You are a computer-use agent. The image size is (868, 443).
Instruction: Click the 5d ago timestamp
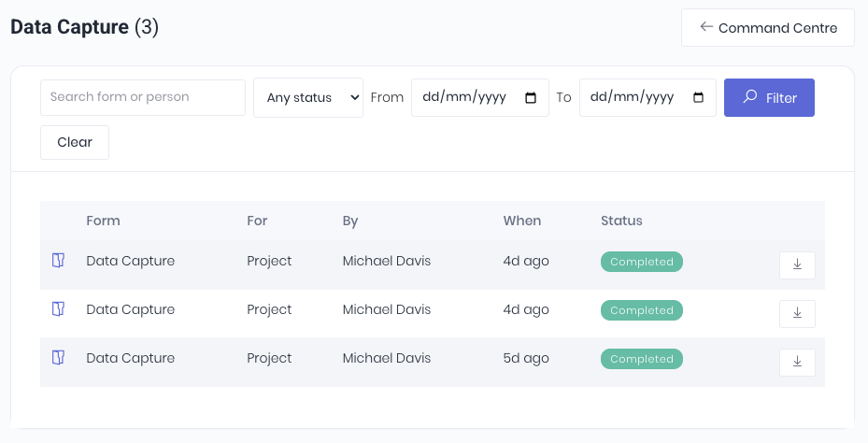[526, 358]
